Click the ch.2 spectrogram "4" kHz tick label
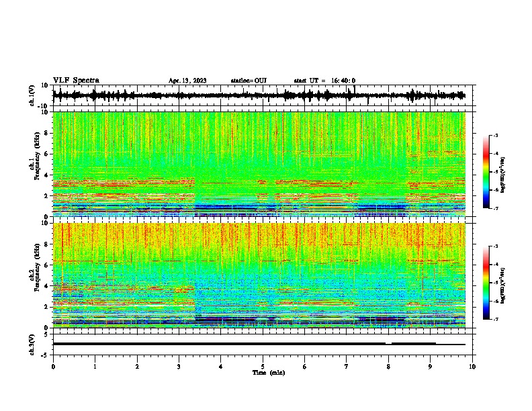The height and width of the screenshot is (411, 532). pyautogui.click(x=46, y=286)
